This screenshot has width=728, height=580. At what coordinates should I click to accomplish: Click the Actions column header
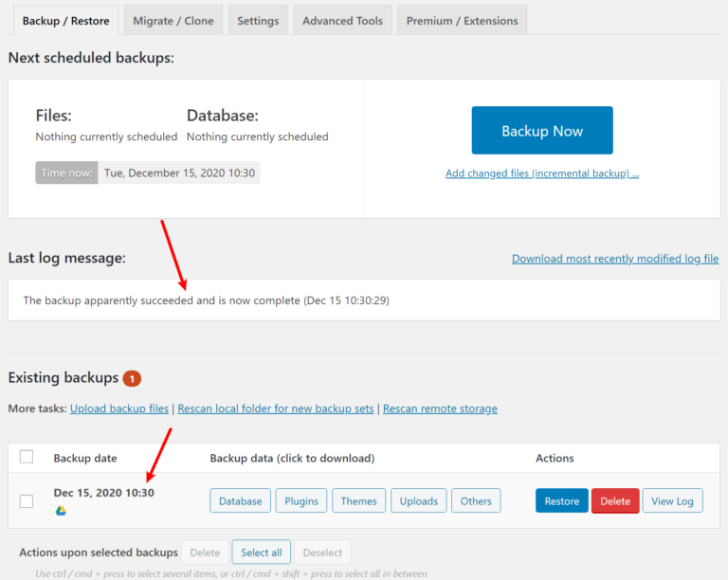coord(555,459)
